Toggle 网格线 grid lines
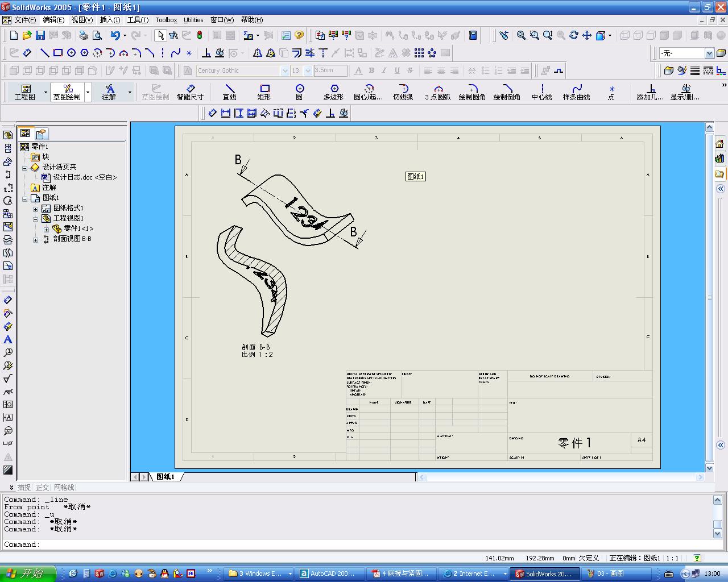The height and width of the screenshot is (582, 728). pyautogui.click(x=64, y=487)
